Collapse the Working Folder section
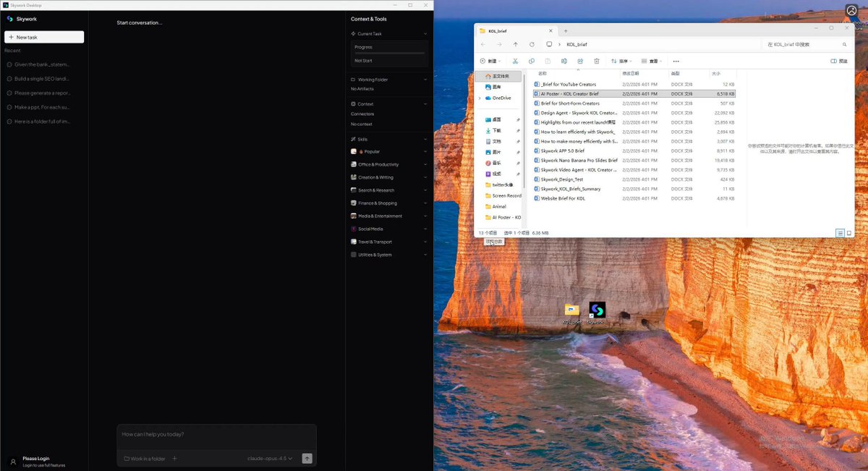The image size is (868, 471). click(425, 80)
